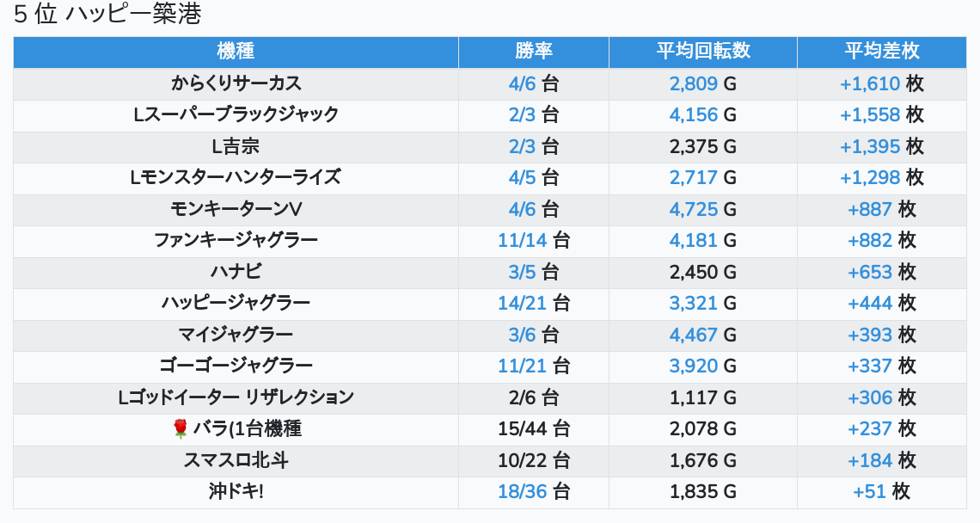Click the 18/36 win rate for 沖ドキ!
The height and width of the screenshot is (523, 980).
click(x=523, y=491)
